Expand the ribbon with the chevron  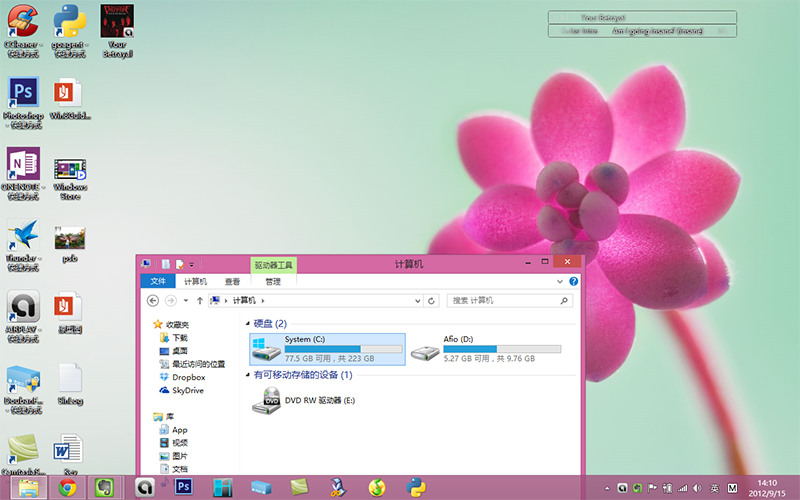click(x=560, y=282)
